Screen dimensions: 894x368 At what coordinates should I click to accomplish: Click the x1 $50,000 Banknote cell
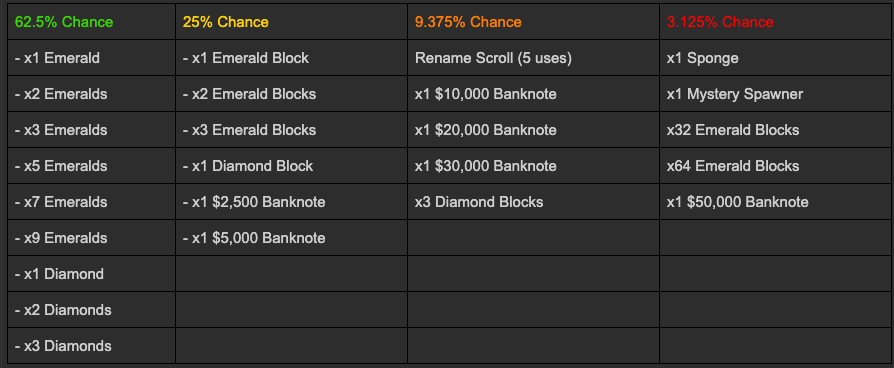click(773, 202)
